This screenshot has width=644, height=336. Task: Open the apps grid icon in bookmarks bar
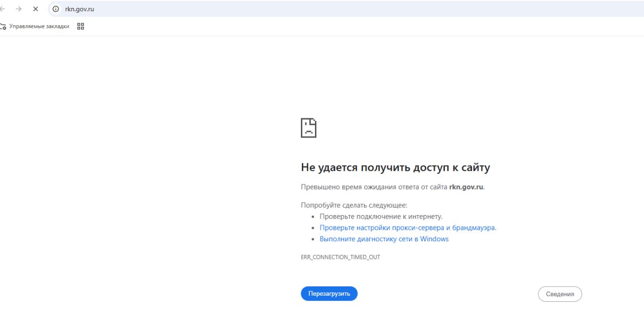[80, 26]
